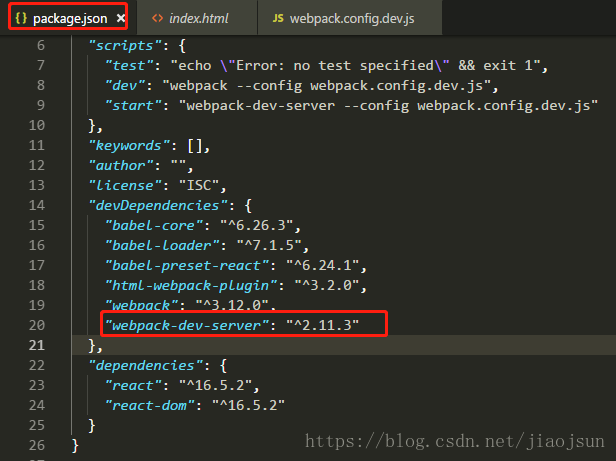Viewport: 616px width, 461px height.
Task: Click the "react" key on line 23
Action: point(133,385)
